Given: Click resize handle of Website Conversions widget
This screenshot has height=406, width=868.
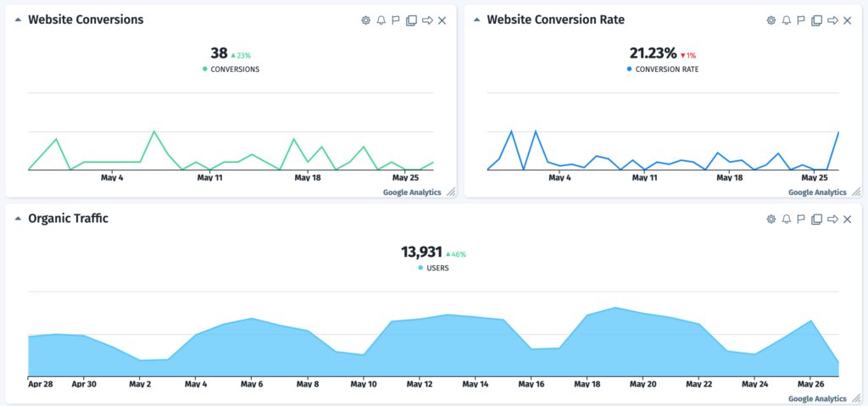Looking at the screenshot, I should 451,192.
